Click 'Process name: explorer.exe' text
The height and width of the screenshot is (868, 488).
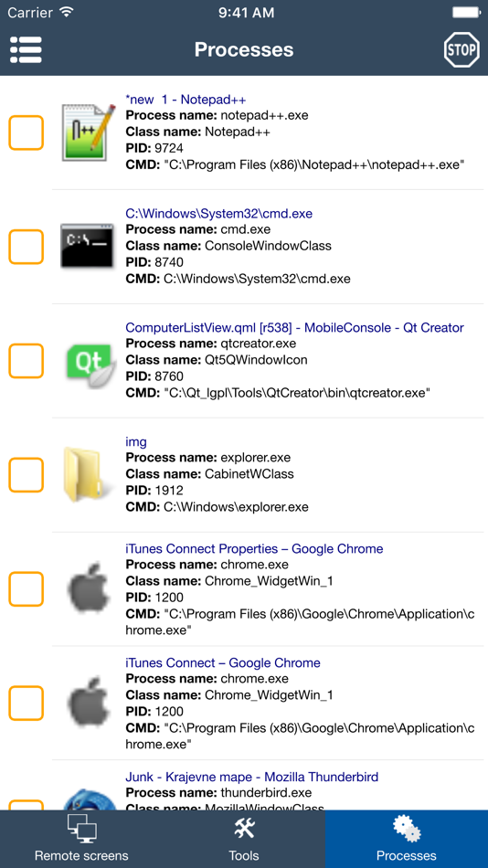pos(208,458)
